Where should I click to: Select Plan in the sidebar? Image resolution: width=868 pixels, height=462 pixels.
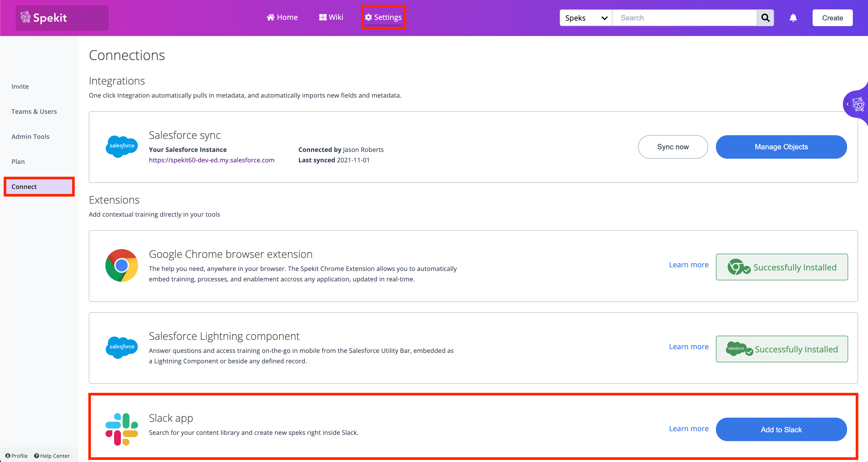click(18, 162)
